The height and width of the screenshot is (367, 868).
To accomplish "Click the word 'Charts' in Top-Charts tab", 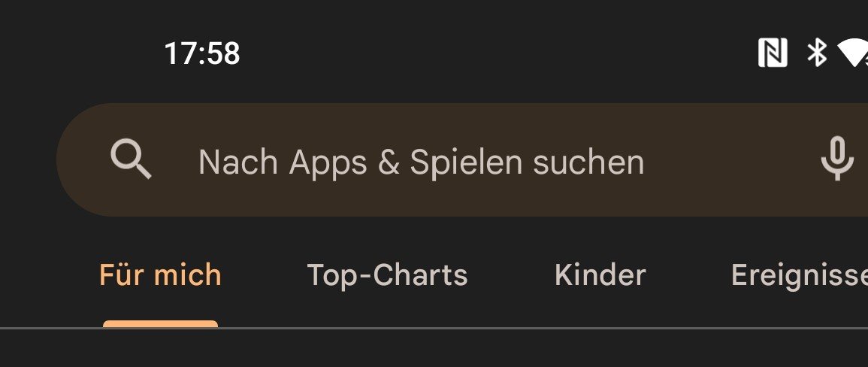I will click(x=419, y=275).
